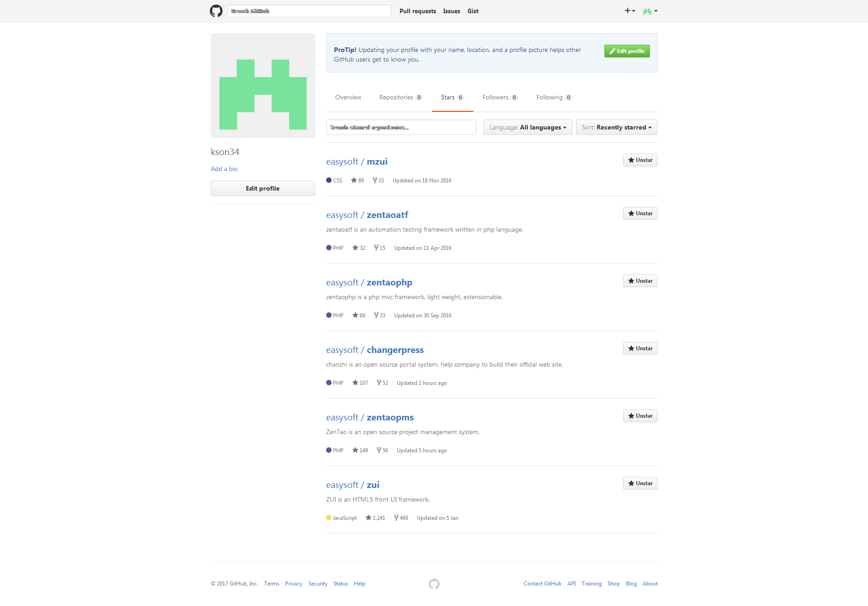Click fork count icon for zentaoatf
Viewport: 868px width, 606px height.
(x=376, y=248)
